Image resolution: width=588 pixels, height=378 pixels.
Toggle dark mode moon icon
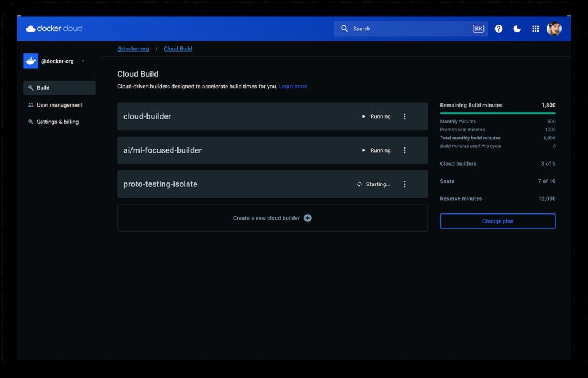517,29
